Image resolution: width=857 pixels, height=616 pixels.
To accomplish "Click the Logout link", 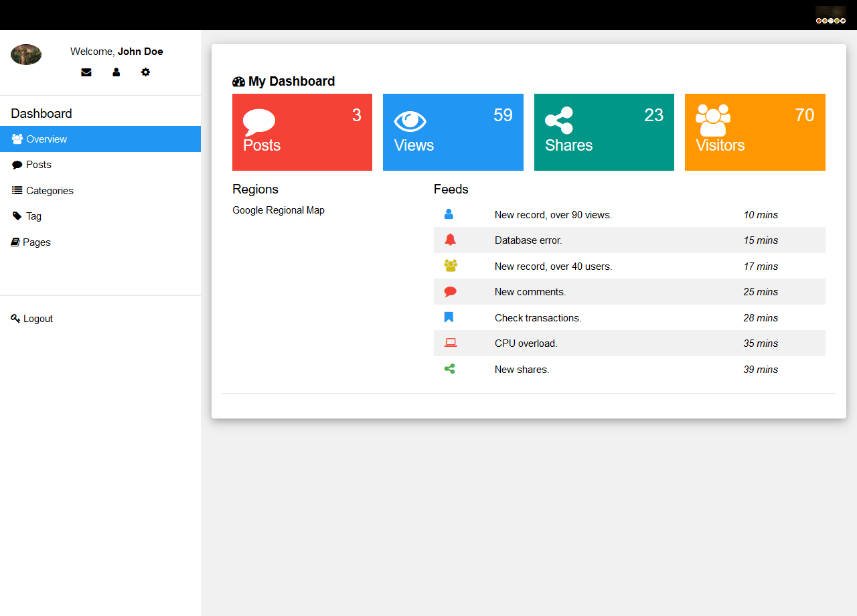I will pyautogui.click(x=37, y=319).
